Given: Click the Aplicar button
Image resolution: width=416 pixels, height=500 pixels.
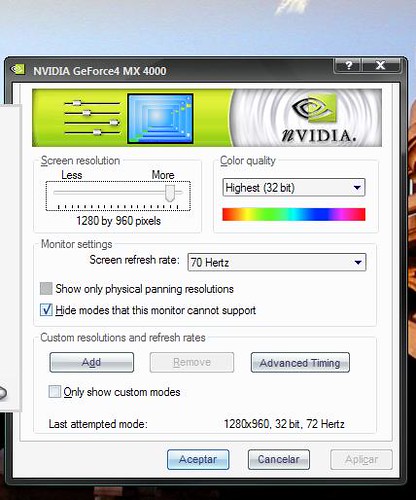Looking at the screenshot, I should (361, 459).
